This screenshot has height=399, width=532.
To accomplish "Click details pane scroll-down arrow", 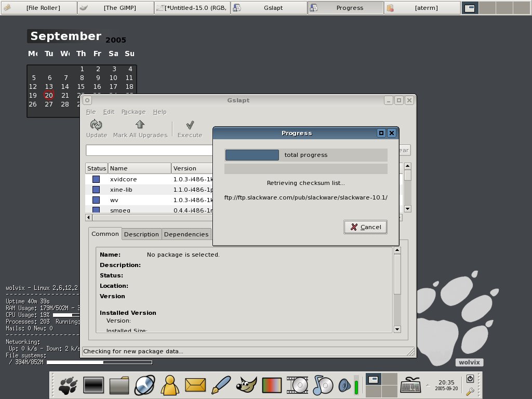I will 397,329.
